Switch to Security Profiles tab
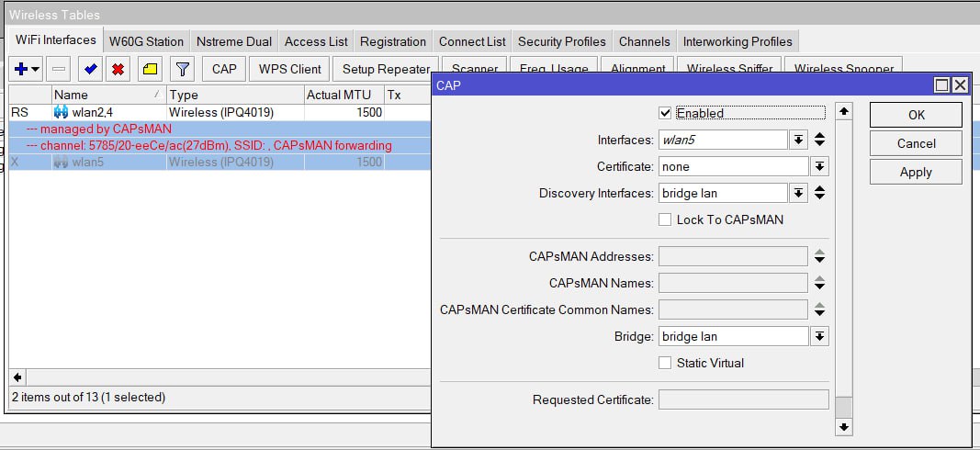The image size is (980, 450). tap(562, 42)
